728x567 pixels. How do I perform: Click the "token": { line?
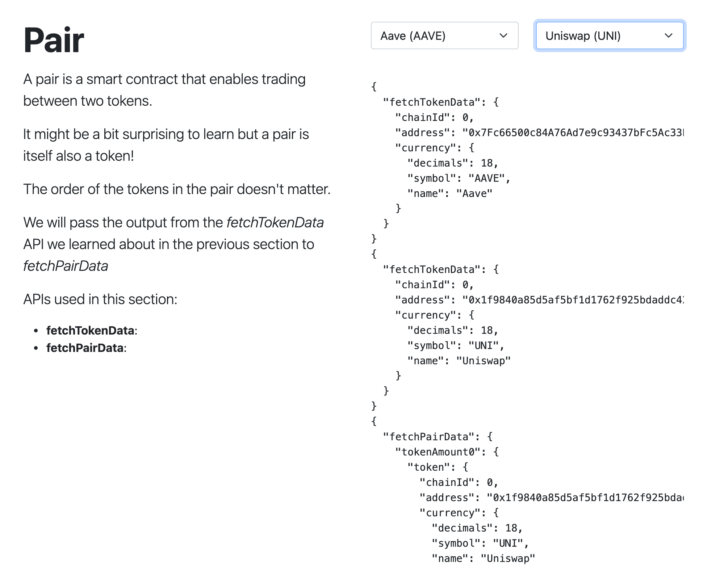coord(438,467)
